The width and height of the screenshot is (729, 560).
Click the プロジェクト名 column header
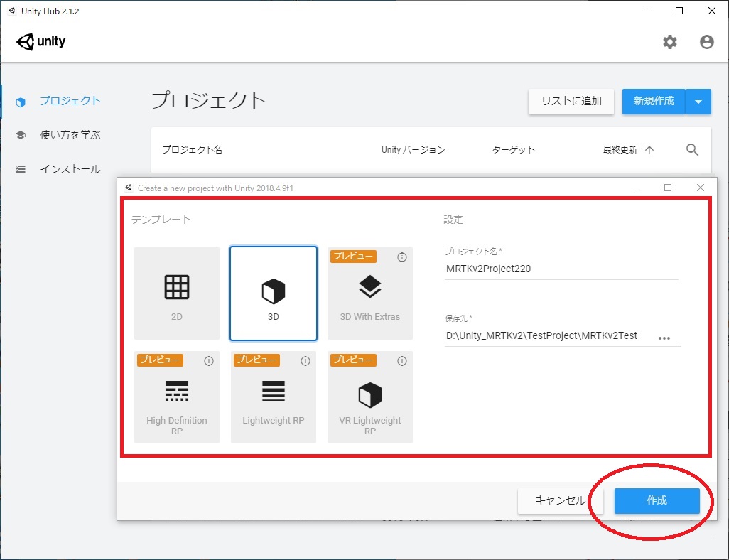coord(193,150)
